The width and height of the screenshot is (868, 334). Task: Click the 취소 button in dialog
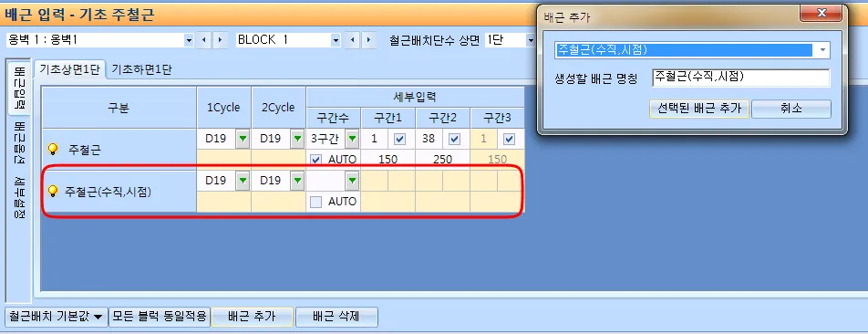tap(791, 109)
